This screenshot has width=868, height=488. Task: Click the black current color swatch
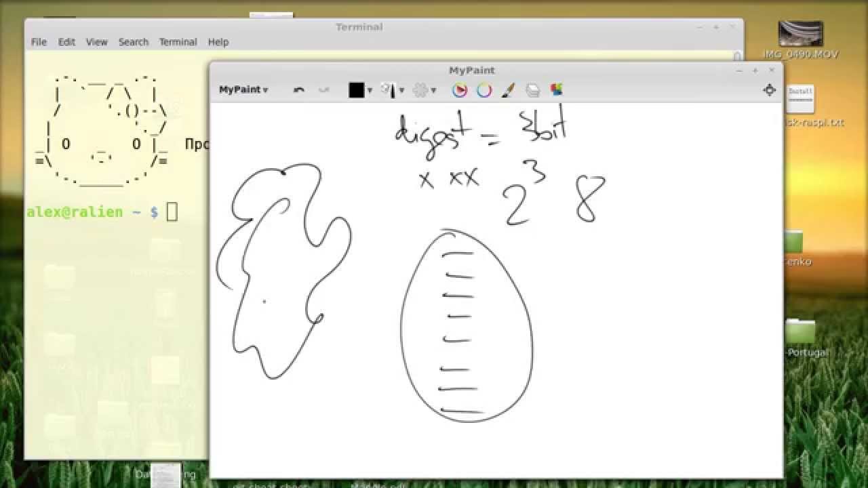(x=357, y=90)
